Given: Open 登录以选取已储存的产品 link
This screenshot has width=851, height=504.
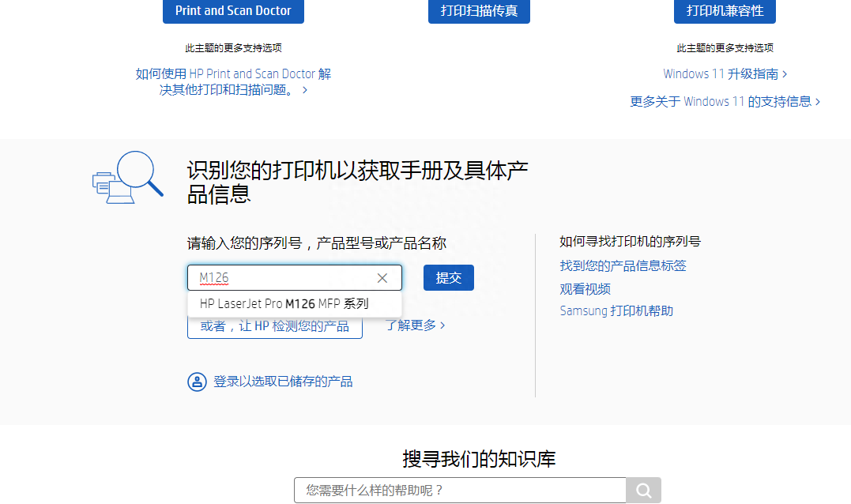Looking at the screenshot, I should click(283, 382).
